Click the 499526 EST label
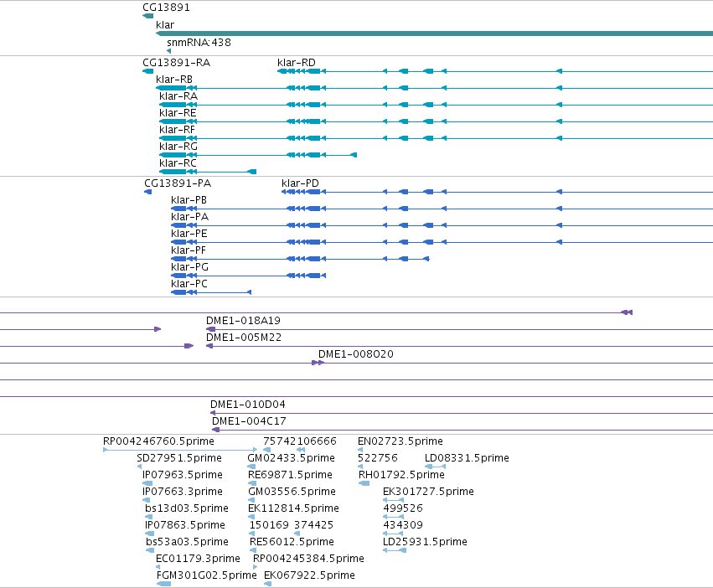The height and width of the screenshot is (588, 713). click(x=403, y=508)
